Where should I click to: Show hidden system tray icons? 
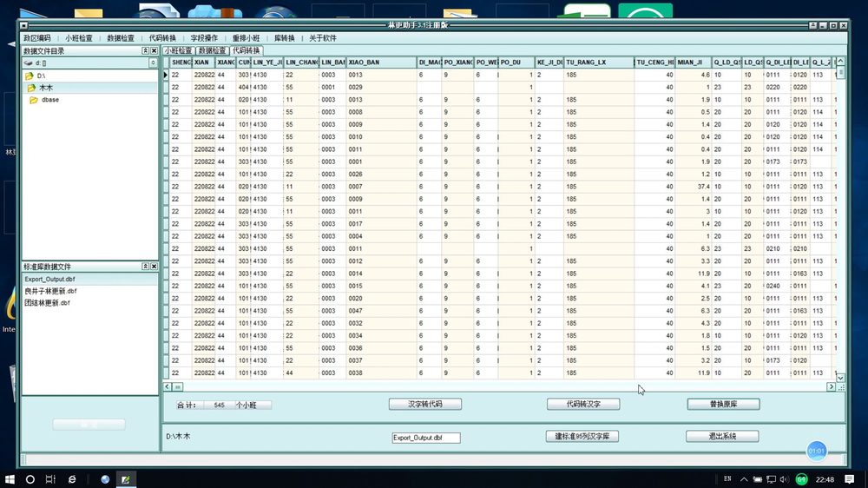[744, 479]
